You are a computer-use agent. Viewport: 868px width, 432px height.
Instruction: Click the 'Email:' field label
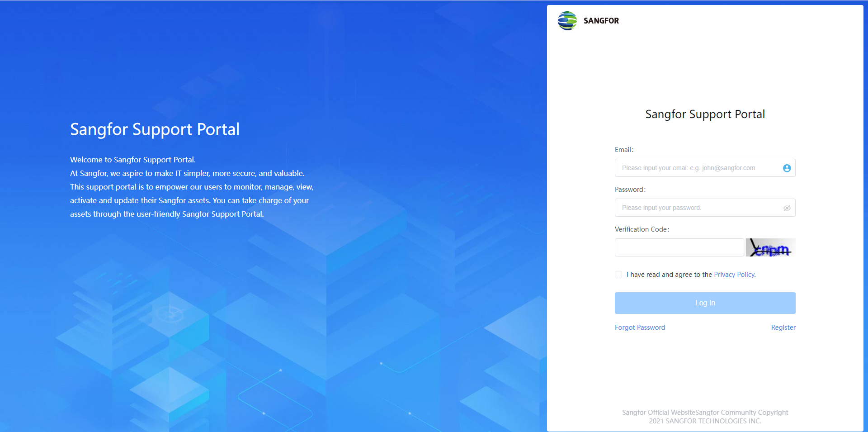click(624, 150)
